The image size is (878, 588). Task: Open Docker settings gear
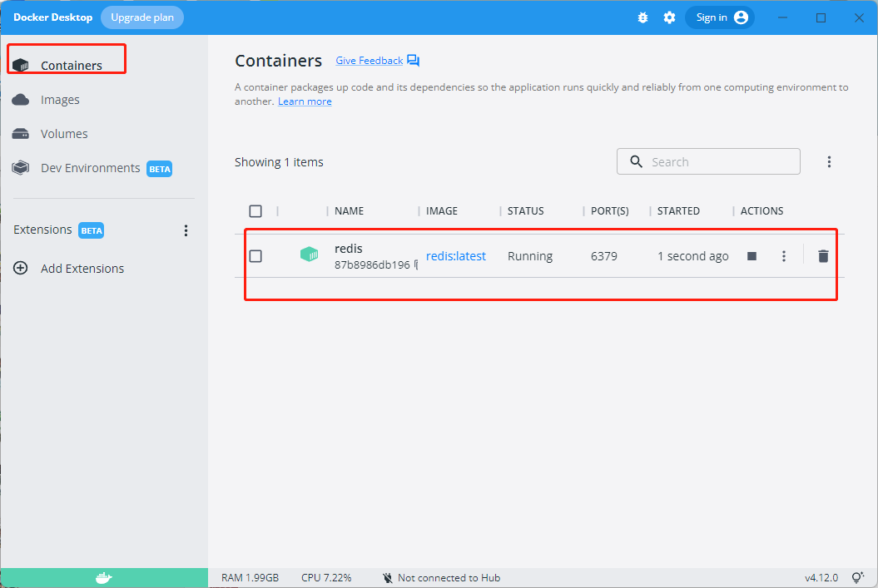pos(669,17)
